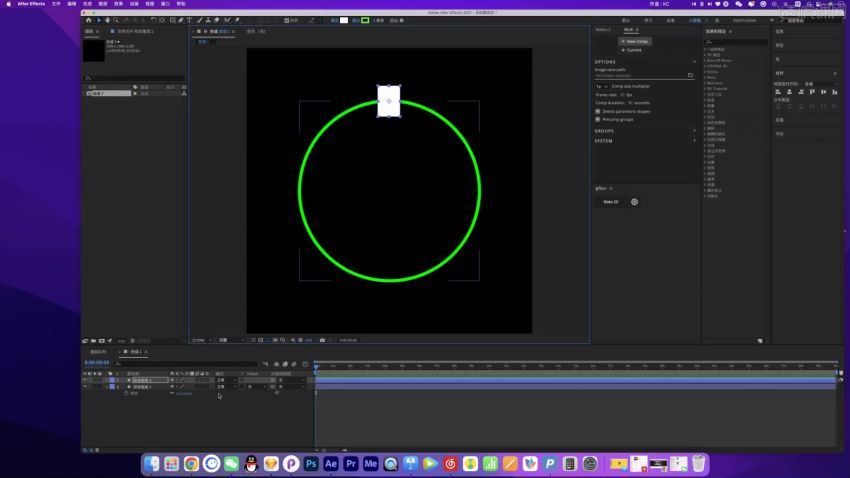Open the After Effects menu
The height and width of the screenshot is (478, 850).
pyautogui.click(x=31, y=4)
